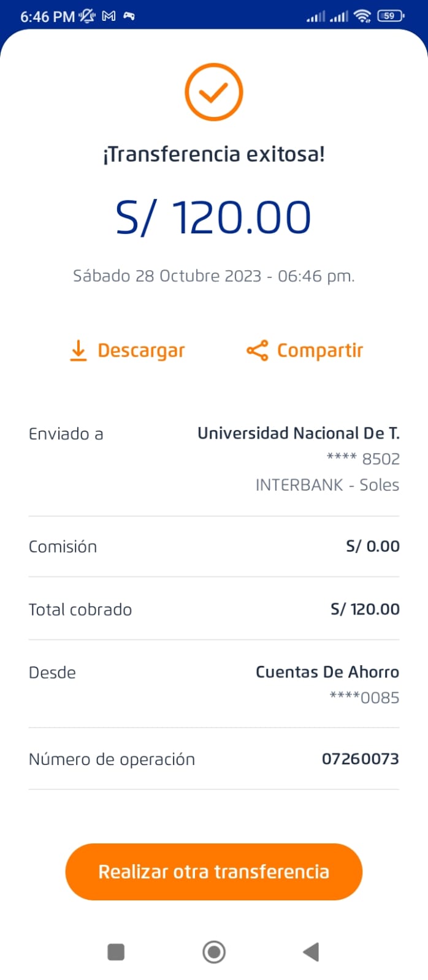Click the share icon

tap(257, 350)
